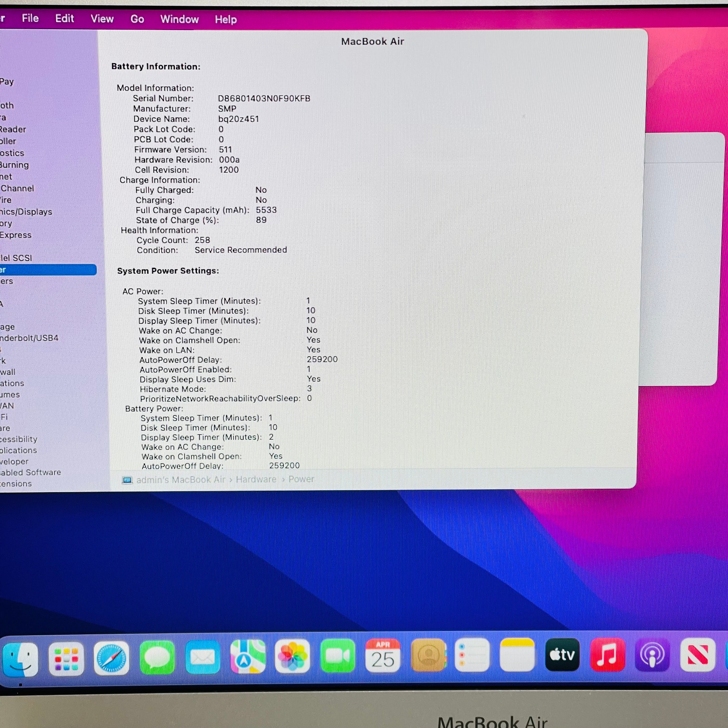Open Finder from the Dock

pos(20,659)
